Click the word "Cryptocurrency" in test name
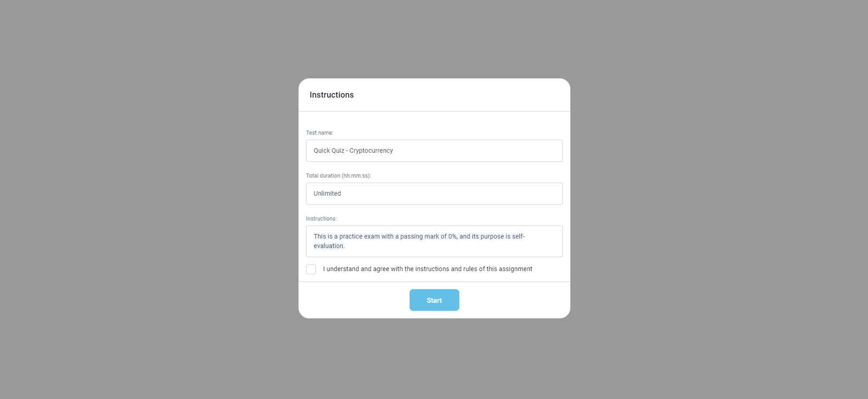868x399 pixels. point(371,151)
